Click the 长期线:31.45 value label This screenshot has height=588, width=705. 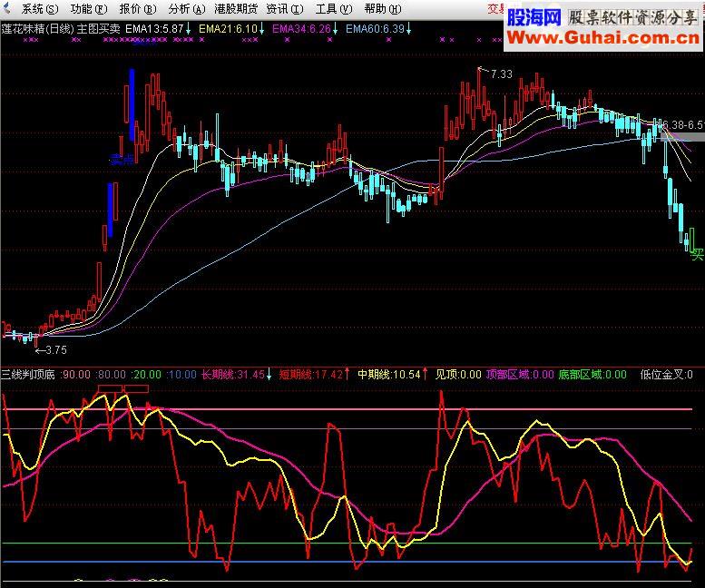click(x=233, y=375)
